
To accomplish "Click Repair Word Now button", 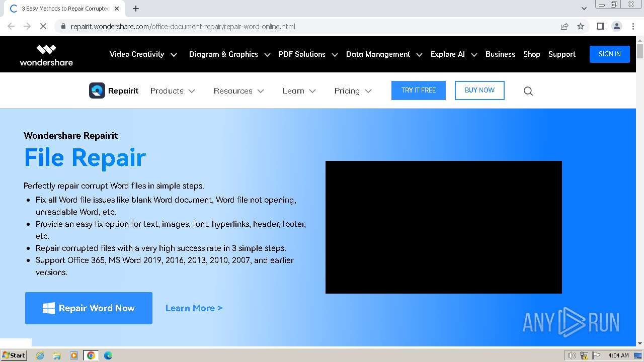I will coord(89,308).
